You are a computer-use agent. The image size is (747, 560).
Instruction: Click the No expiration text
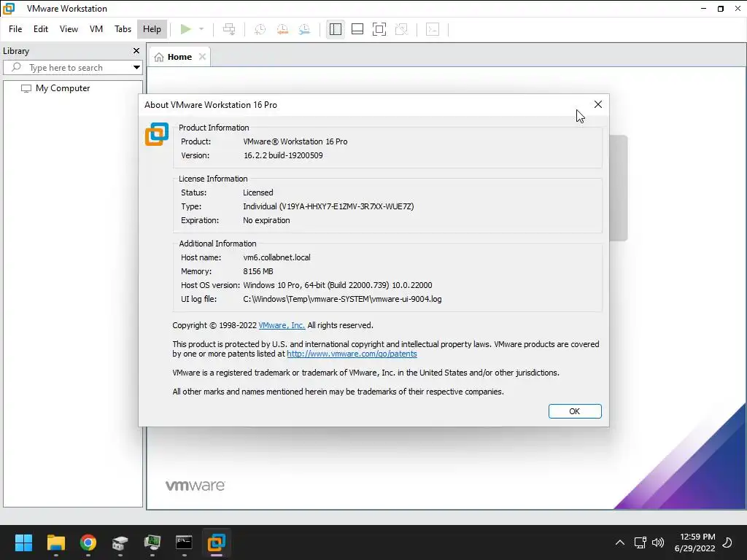266,220
